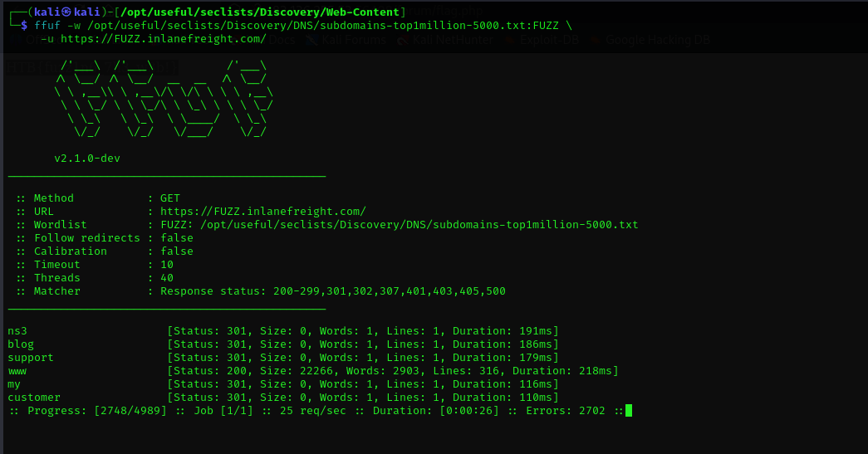
Task: Click the Kali Forums bookmark icon
Action: tap(311, 40)
